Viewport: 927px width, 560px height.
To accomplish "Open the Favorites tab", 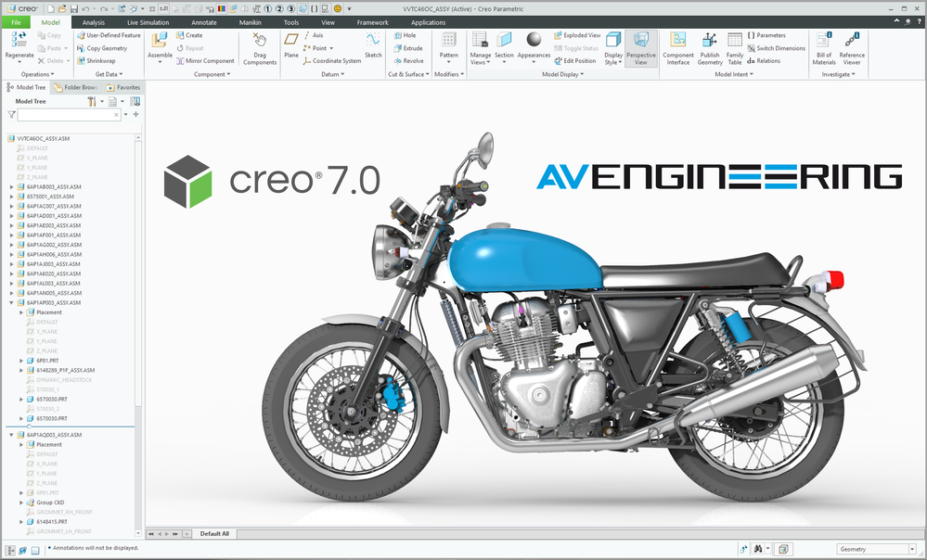I will tap(123, 87).
